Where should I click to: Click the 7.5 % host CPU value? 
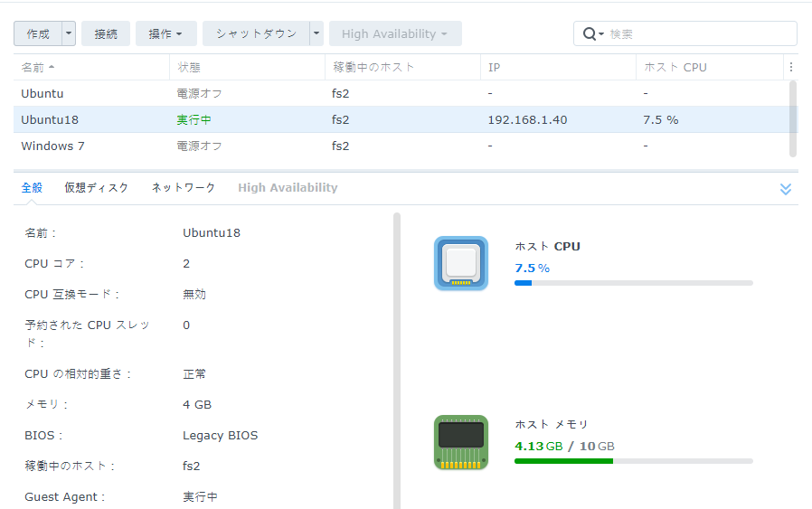[x=532, y=269]
